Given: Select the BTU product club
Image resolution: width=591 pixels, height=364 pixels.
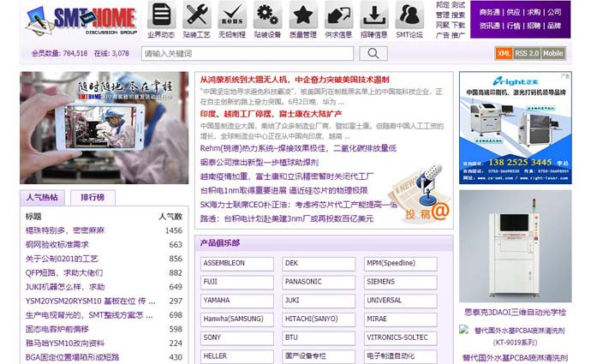Looking at the screenshot, I should tap(319, 338).
